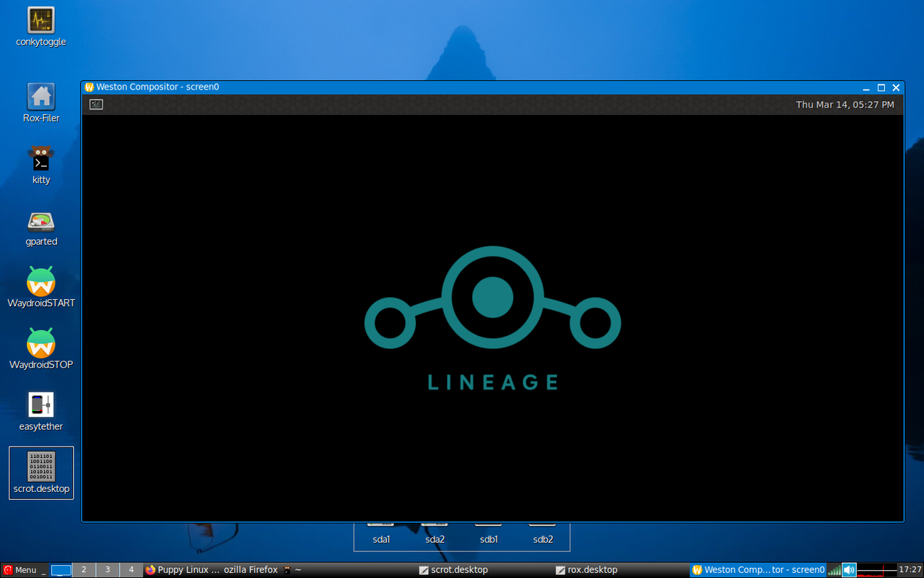Viewport: 924px width, 578px height.
Task: Select the scrot.desktop file icon
Action: [x=41, y=473]
